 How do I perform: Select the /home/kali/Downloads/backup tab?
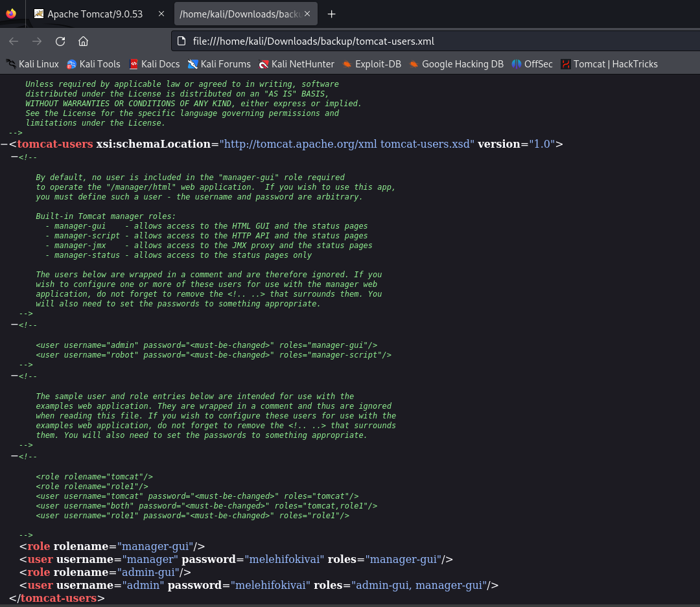240,14
